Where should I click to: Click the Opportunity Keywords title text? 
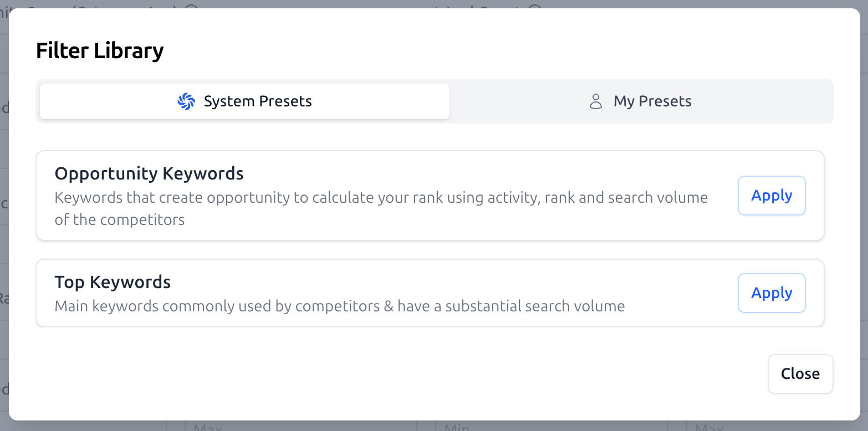(149, 173)
